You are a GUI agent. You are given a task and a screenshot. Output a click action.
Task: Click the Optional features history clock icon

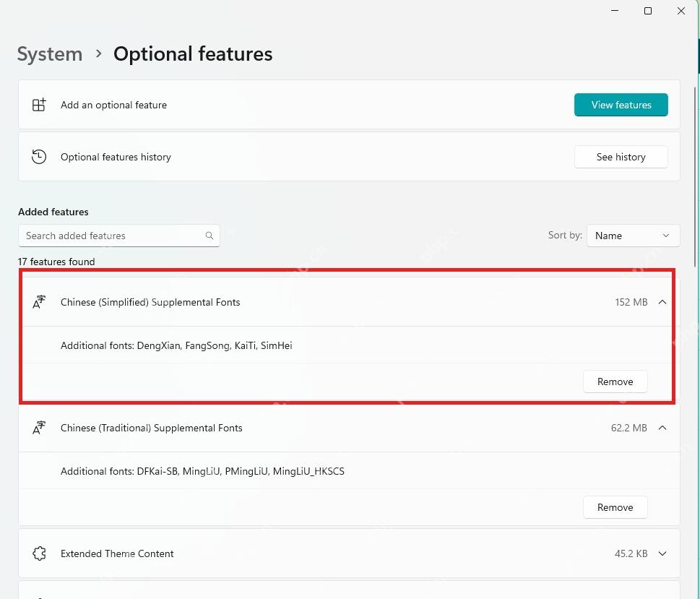pos(39,157)
